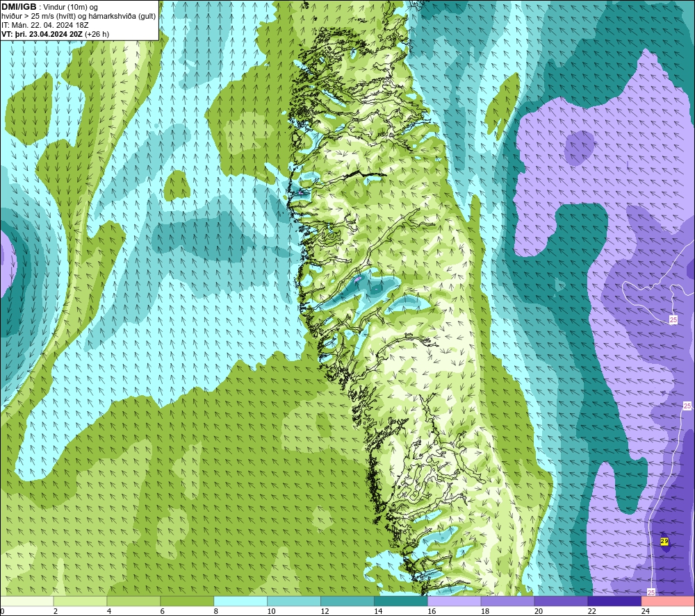Select the light green 2–4 m/s legend segment
The width and height of the screenshot is (695, 616).
click(x=80, y=601)
